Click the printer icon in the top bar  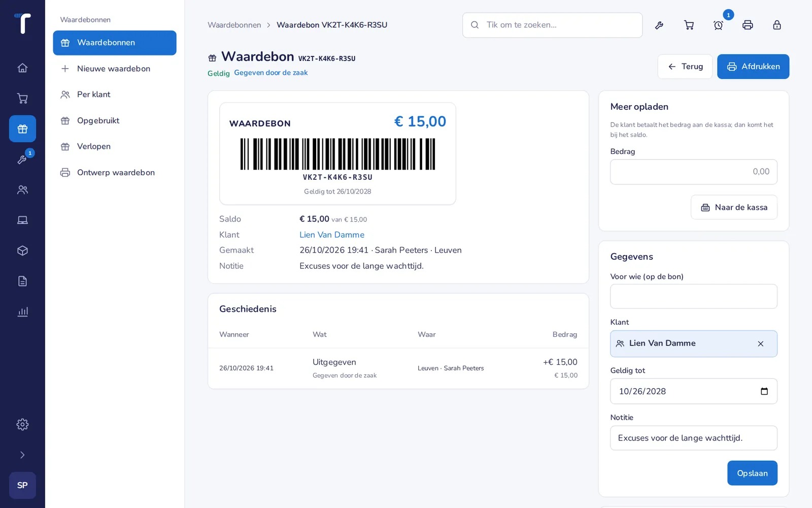(x=748, y=25)
